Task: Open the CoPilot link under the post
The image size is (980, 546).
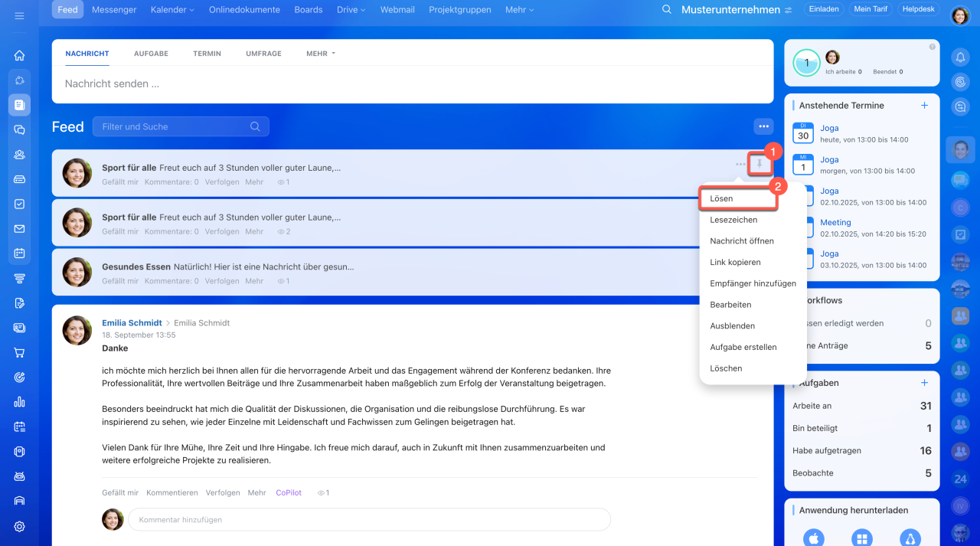Action: coord(289,493)
